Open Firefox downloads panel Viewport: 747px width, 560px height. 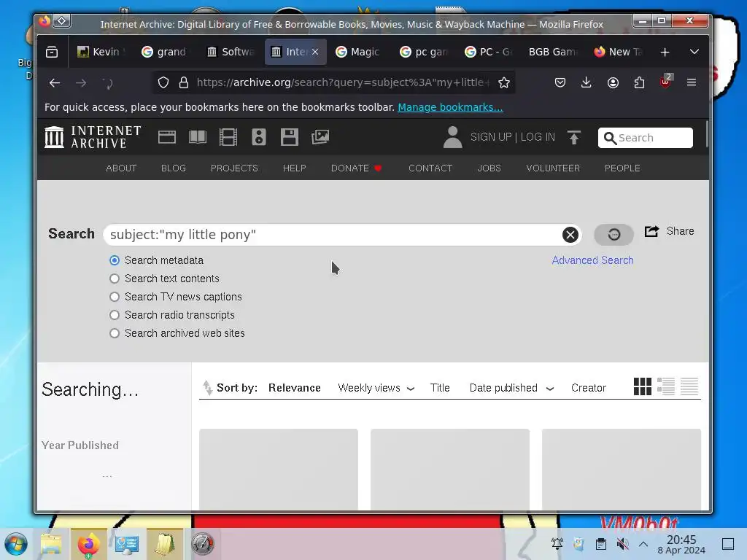click(x=587, y=83)
